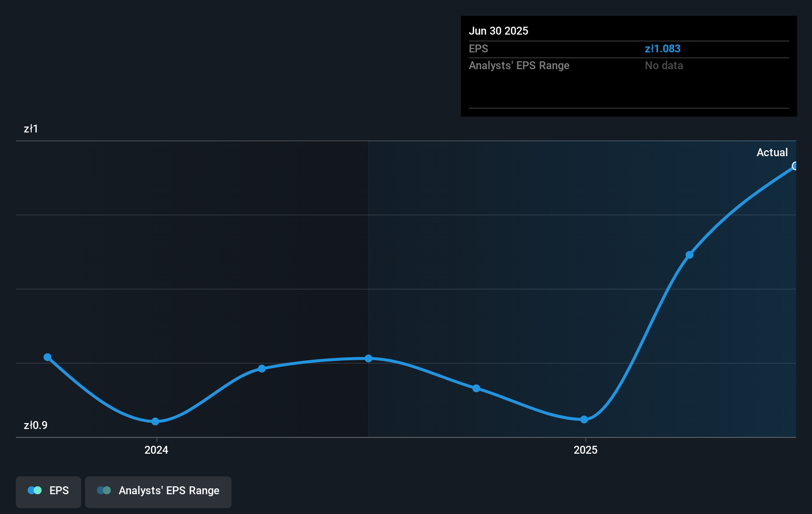Click the zł1.083 EPS value in tooltip
The image size is (812, 514).
663,49
